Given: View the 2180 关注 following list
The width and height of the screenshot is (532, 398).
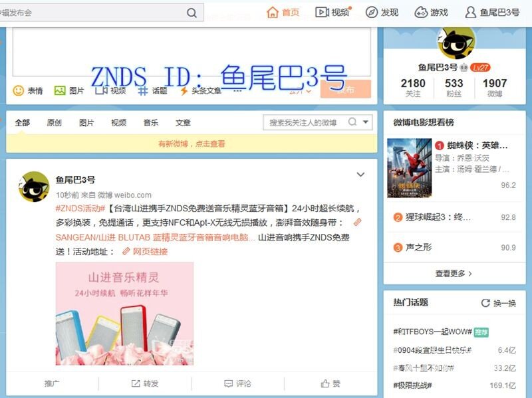Looking at the screenshot, I should point(413,88).
